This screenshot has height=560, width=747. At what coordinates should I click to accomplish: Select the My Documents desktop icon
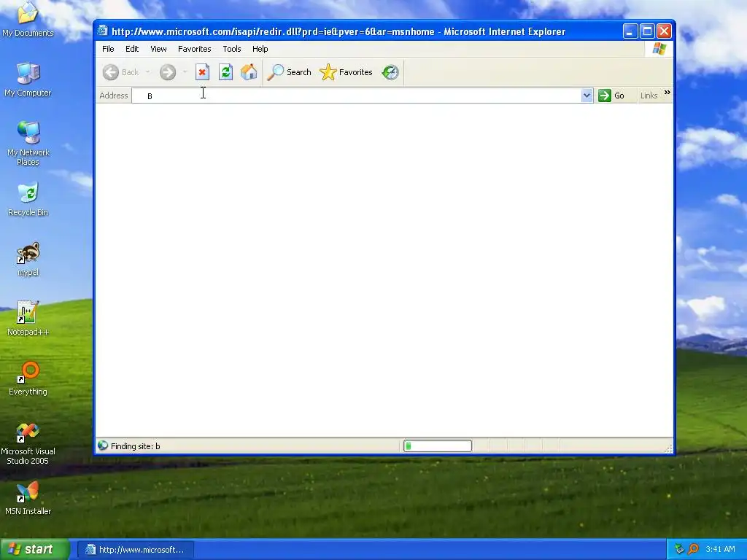tap(28, 20)
